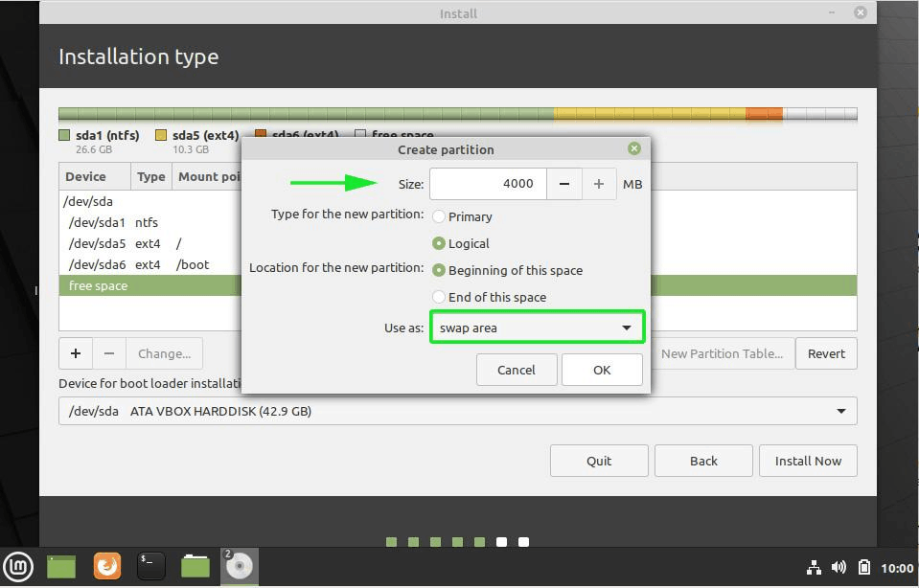Choose "End of this space" location
The height and width of the screenshot is (588, 919).
click(438, 297)
